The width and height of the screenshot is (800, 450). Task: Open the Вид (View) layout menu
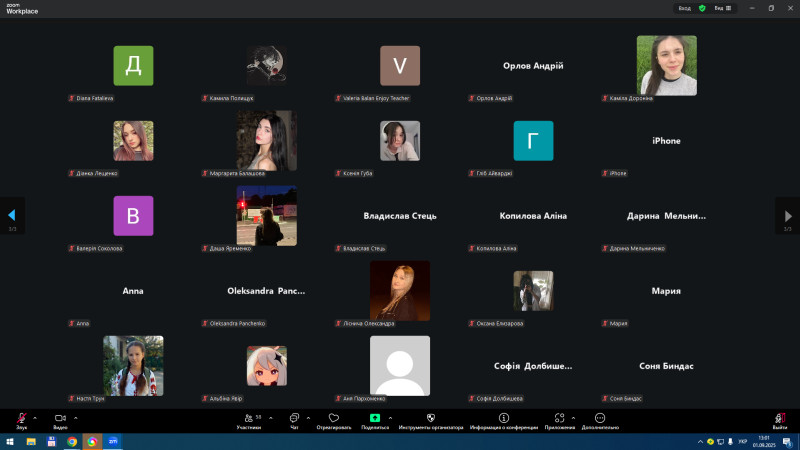(x=722, y=8)
